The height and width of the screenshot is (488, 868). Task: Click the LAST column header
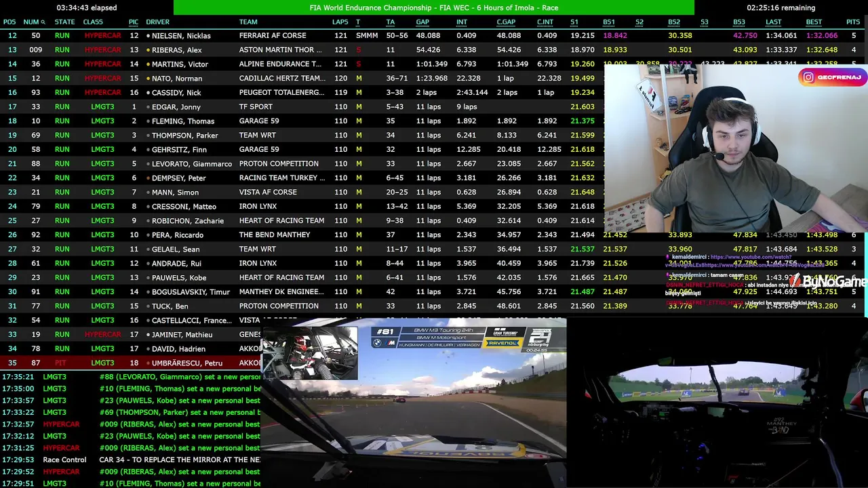point(774,22)
